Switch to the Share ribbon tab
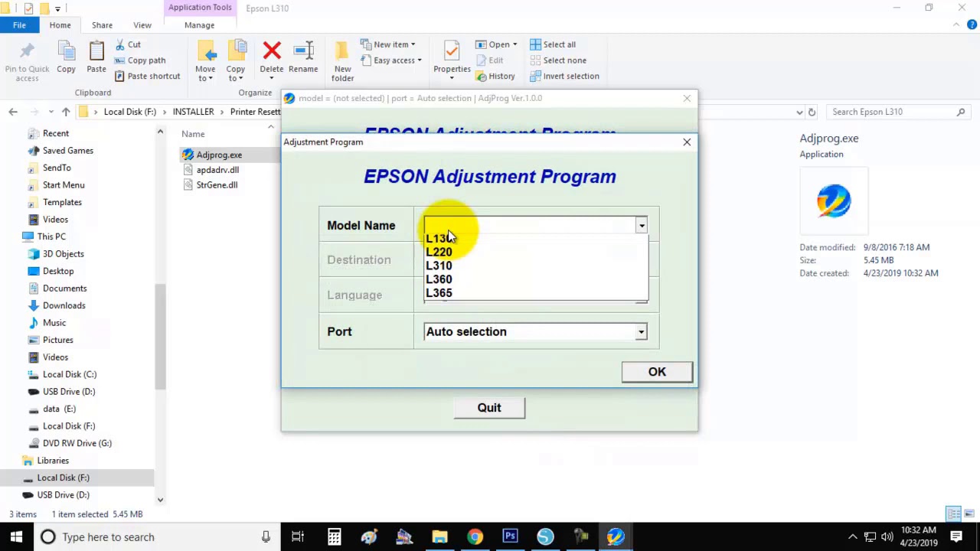The width and height of the screenshot is (980, 551). pyautogui.click(x=102, y=25)
